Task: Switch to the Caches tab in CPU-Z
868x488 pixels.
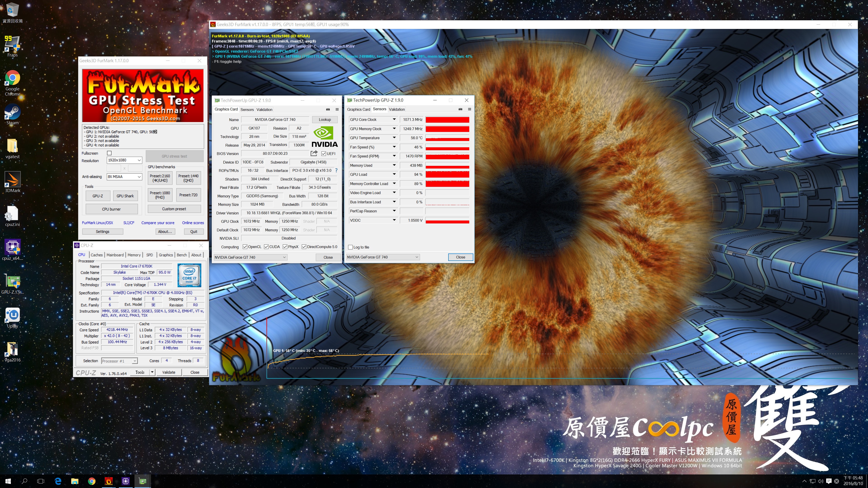Action: click(97, 255)
